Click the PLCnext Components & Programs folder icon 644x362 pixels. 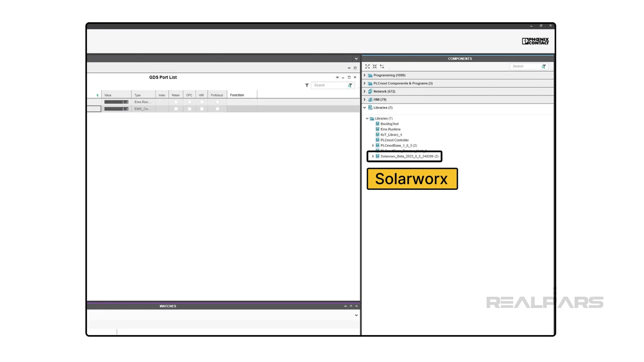click(x=370, y=83)
